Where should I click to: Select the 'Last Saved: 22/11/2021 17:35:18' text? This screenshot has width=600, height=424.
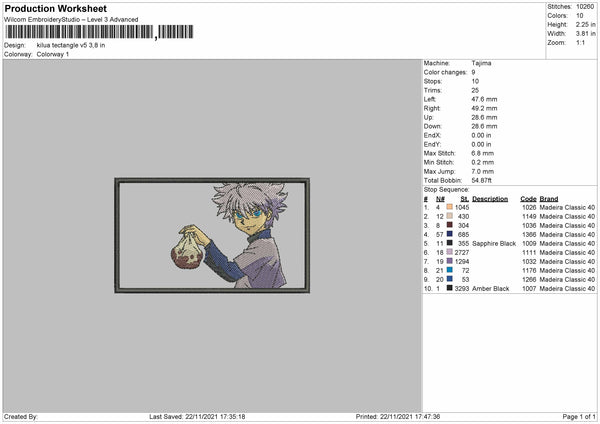click(x=197, y=416)
